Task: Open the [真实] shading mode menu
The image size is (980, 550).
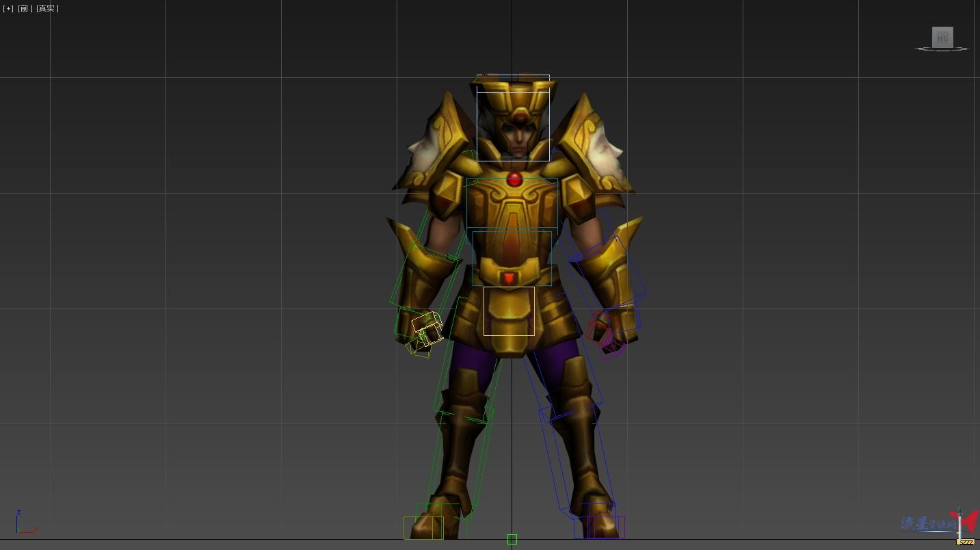Action: 47,8
